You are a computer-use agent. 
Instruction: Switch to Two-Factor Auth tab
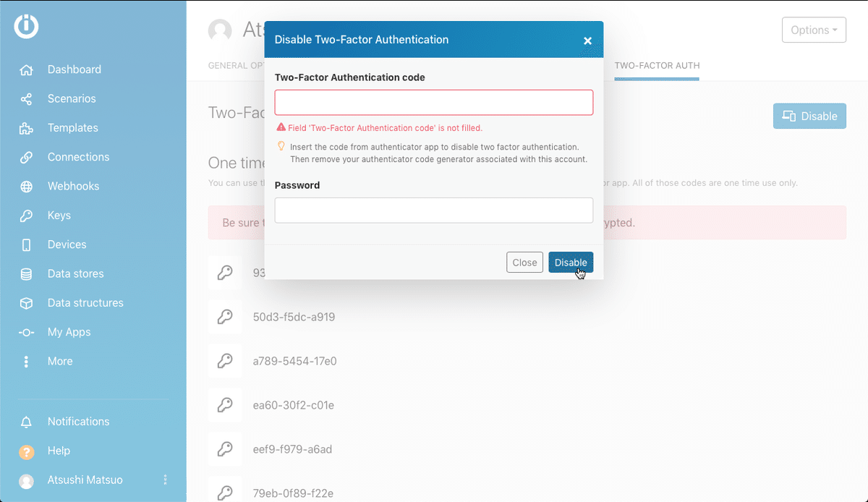[657, 66]
